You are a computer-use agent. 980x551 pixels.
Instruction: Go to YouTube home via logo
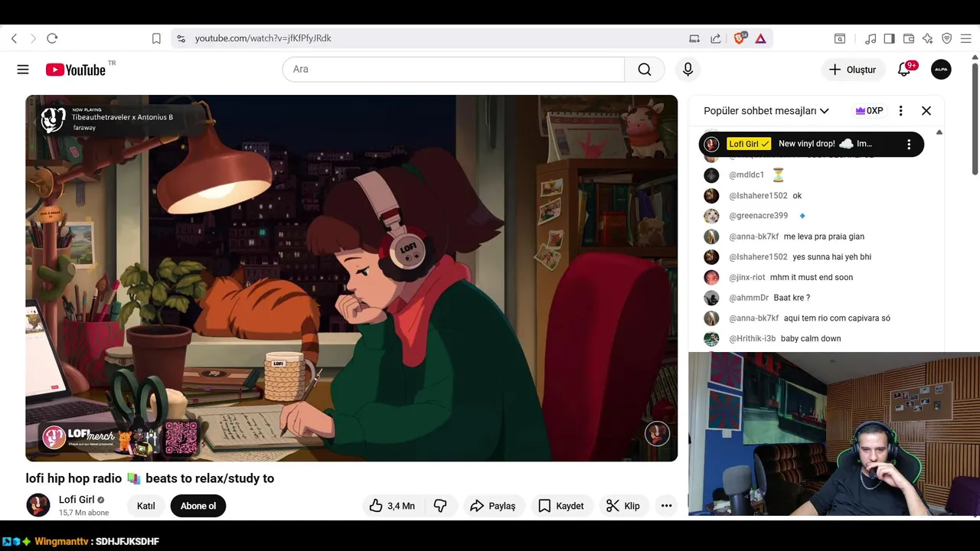[75, 70]
